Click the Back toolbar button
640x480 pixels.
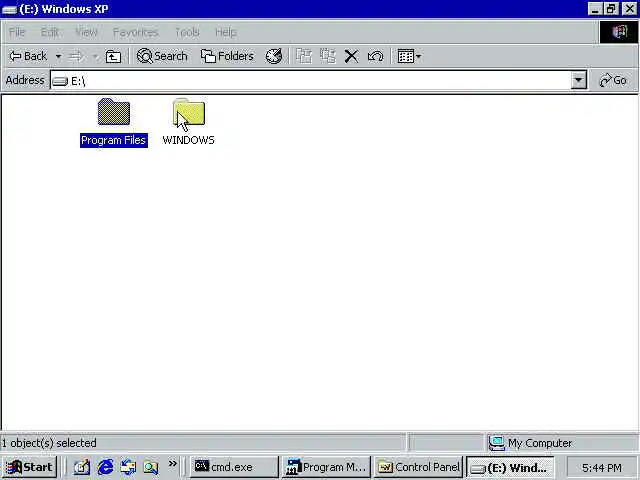click(x=28, y=56)
